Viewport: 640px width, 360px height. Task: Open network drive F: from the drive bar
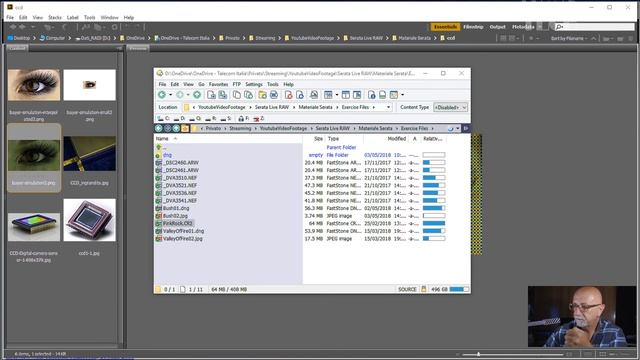(243, 119)
